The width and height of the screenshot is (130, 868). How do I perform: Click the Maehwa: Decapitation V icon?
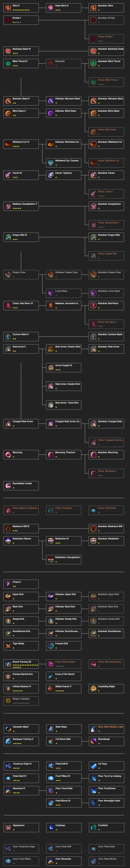coord(8,205)
